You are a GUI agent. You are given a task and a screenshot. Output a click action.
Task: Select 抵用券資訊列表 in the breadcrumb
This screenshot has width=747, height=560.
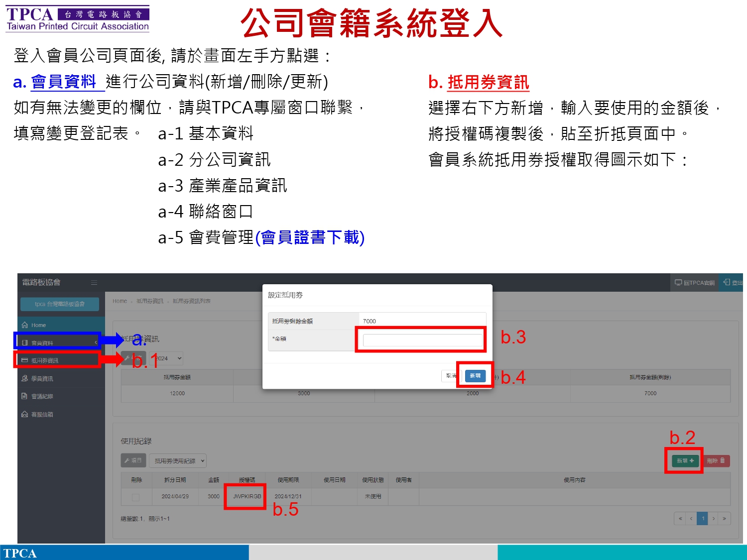coord(191,301)
